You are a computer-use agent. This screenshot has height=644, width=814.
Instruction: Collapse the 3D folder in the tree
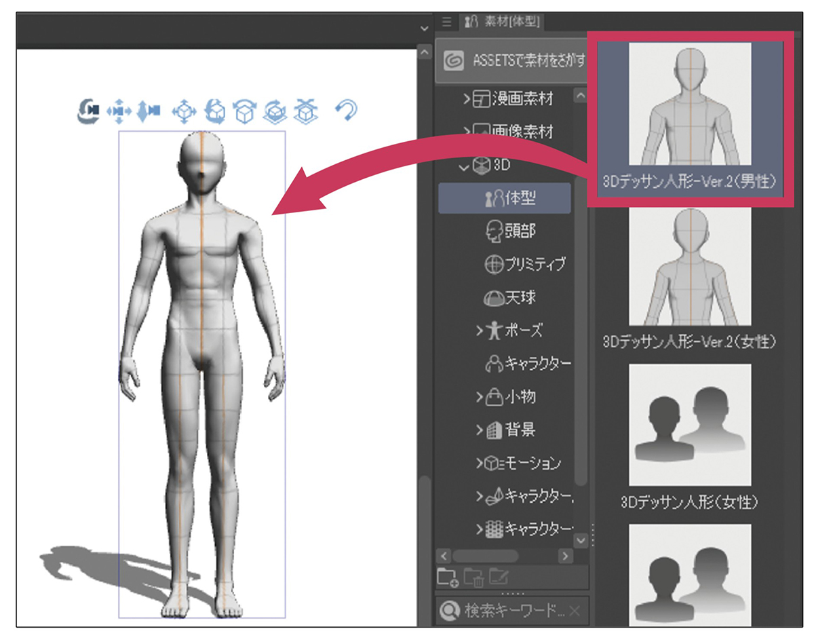tap(464, 166)
